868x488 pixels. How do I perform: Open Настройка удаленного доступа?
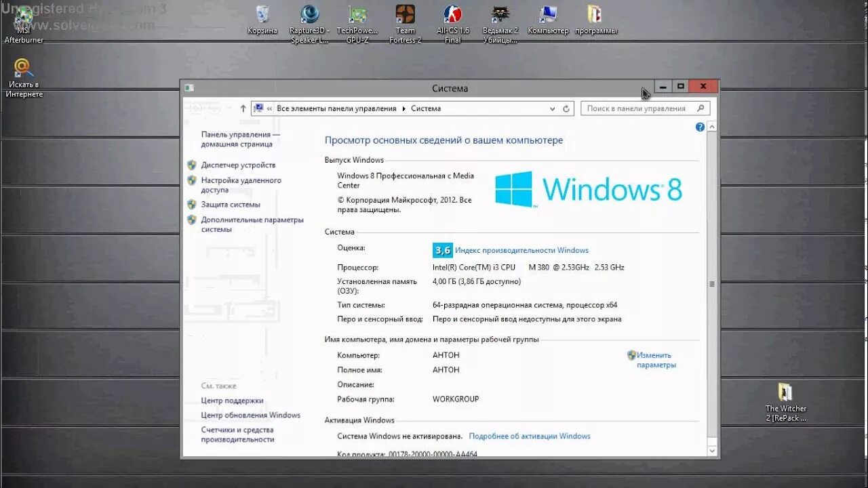pos(241,185)
